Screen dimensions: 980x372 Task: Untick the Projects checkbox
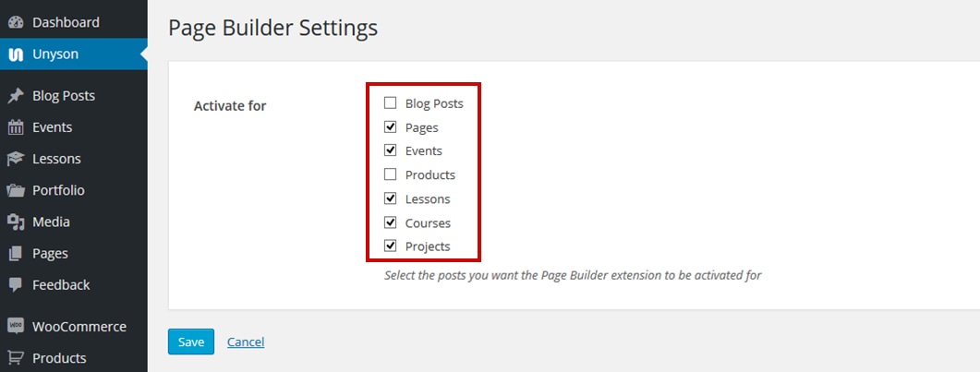pos(391,246)
